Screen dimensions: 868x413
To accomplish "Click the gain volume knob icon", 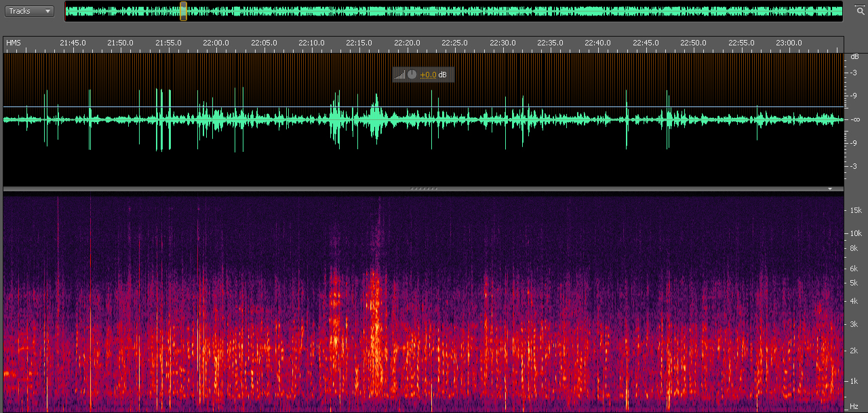I will (x=412, y=75).
